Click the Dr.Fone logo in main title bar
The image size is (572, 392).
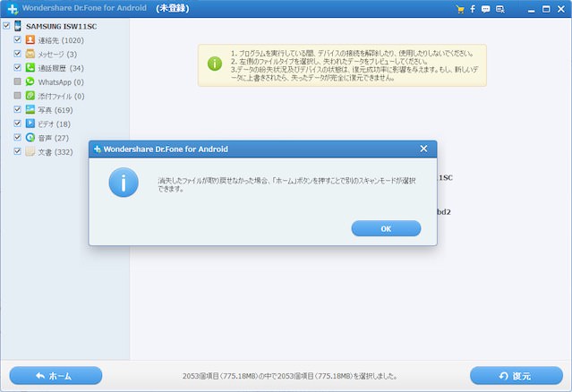tap(13, 9)
